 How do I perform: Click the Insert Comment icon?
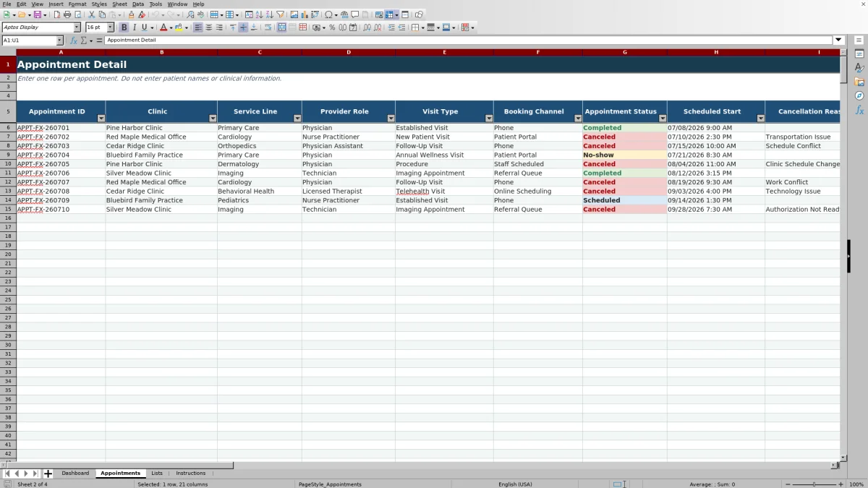coord(355,14)
